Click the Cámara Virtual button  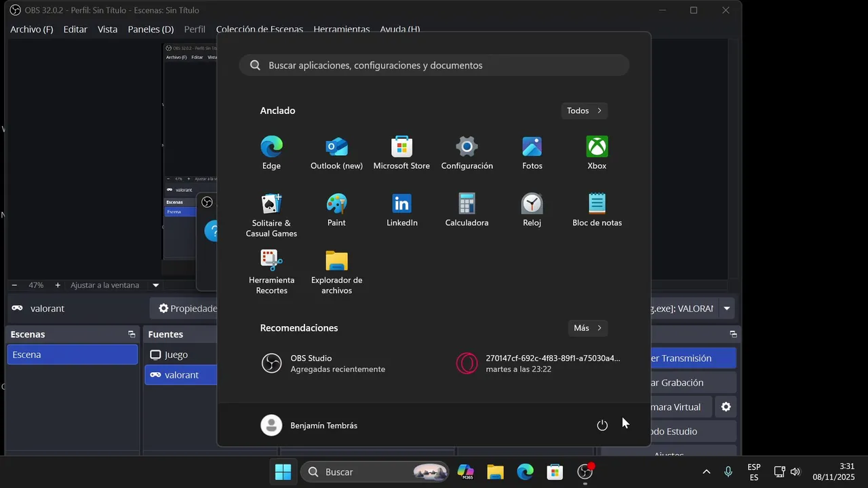tap(681, 407)
